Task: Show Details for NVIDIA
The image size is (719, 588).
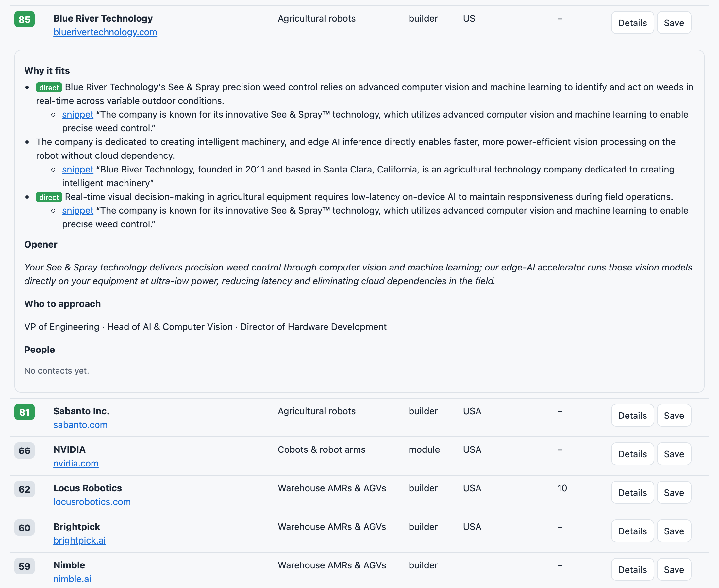Action: coord(632,454)
